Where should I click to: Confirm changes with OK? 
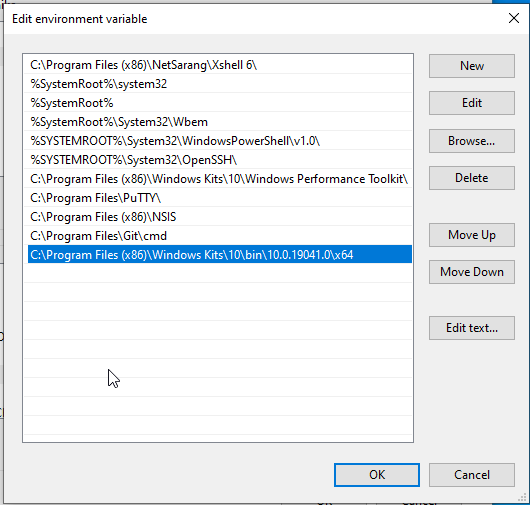377,475
